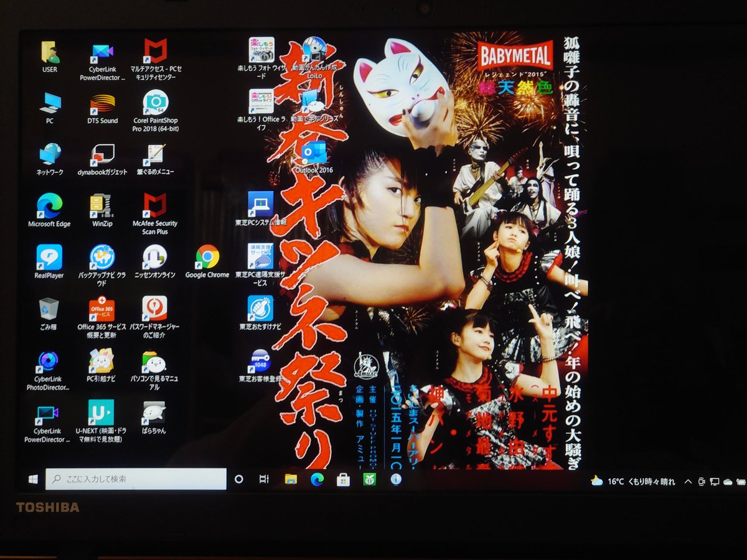The width and height of the screenshot is (747, 560).
Task: Click the network monitor tray icon
Action: pos(715,481)
